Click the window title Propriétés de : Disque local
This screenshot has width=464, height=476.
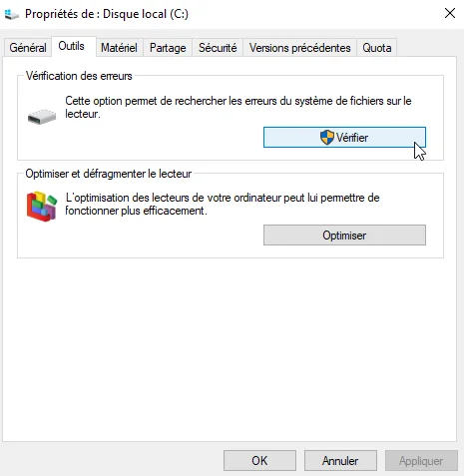click(x=107, y=14)
